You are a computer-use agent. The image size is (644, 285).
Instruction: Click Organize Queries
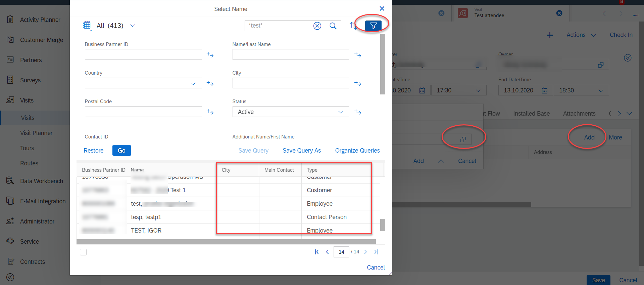tap(357, 151)
